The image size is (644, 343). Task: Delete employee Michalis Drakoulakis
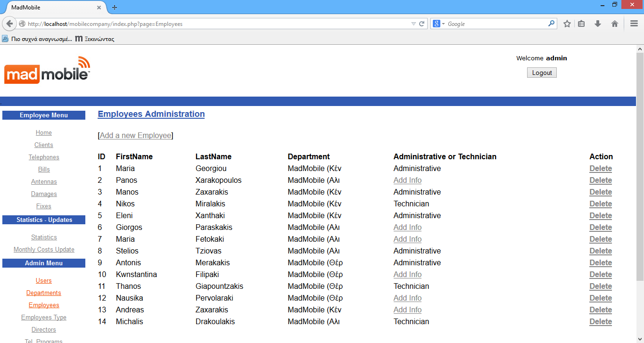pos(601,322)
